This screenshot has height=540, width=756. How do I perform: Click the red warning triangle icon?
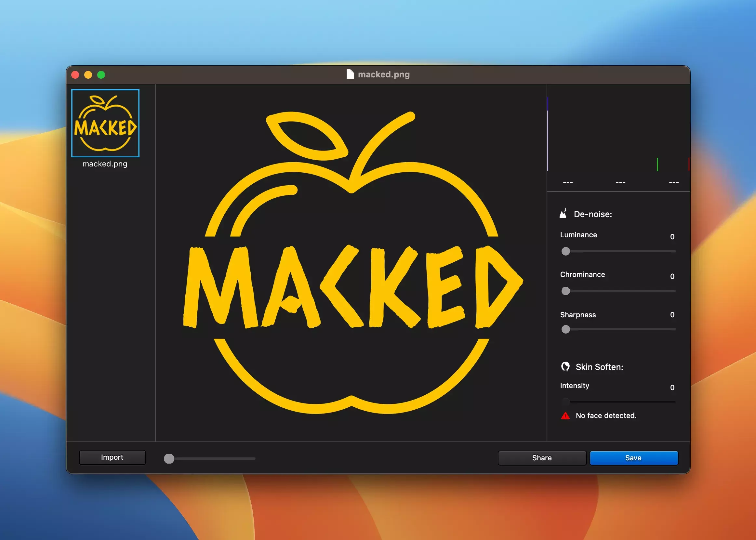[565, 415]
